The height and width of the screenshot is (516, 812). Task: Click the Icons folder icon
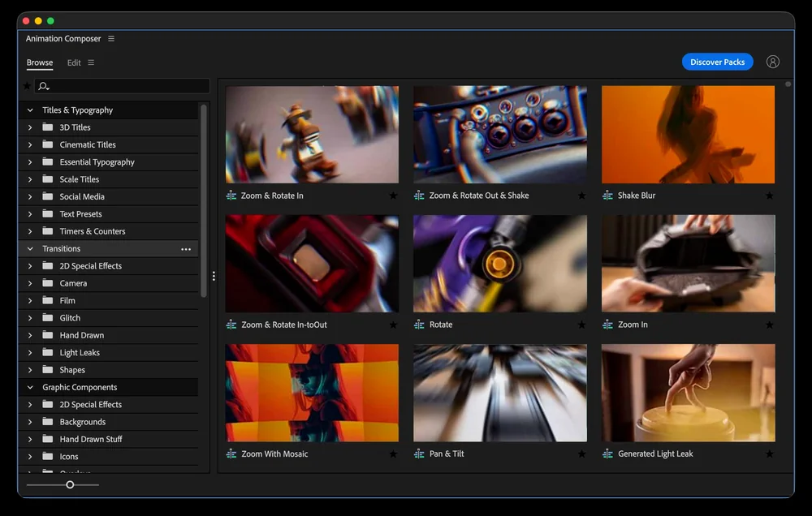(48, 457)
